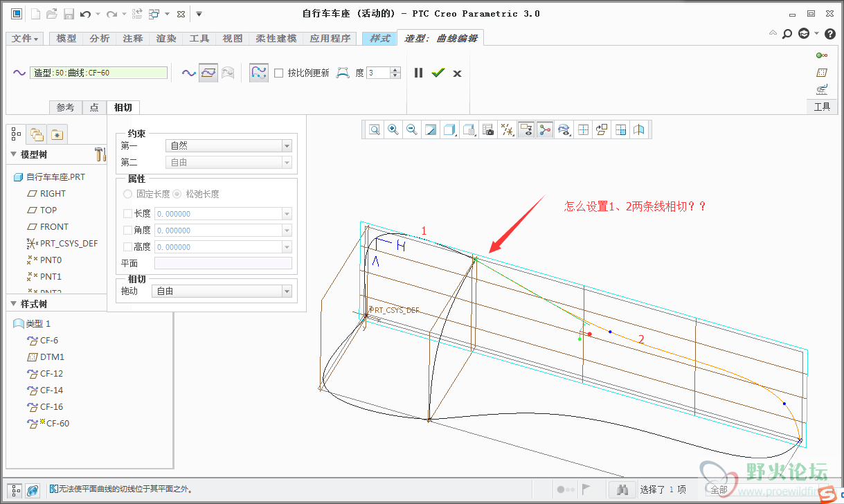Open the 文件 menu dropdown
844x504 pixels.
tap(25, 39)
